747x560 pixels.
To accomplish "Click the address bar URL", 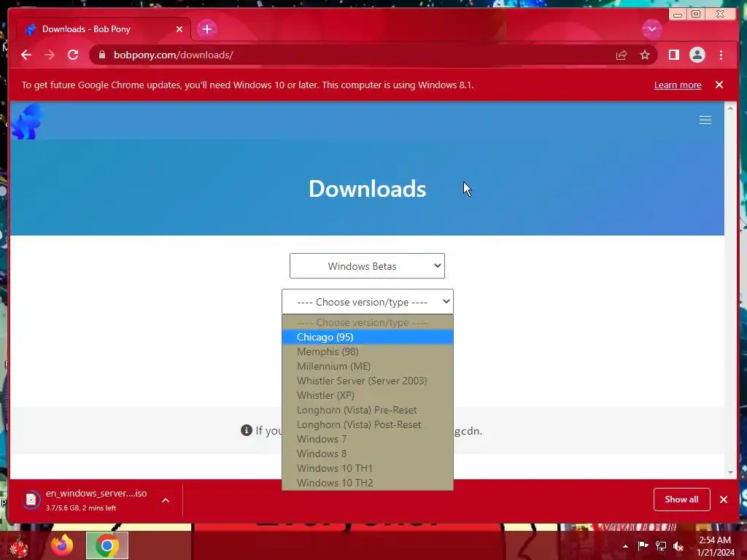I will click(x=174, y=55).
